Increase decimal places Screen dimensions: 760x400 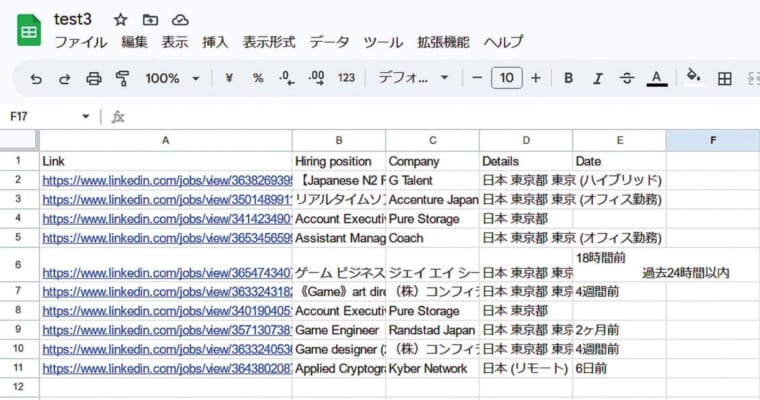pyautogui.click(x=316, y=78)
